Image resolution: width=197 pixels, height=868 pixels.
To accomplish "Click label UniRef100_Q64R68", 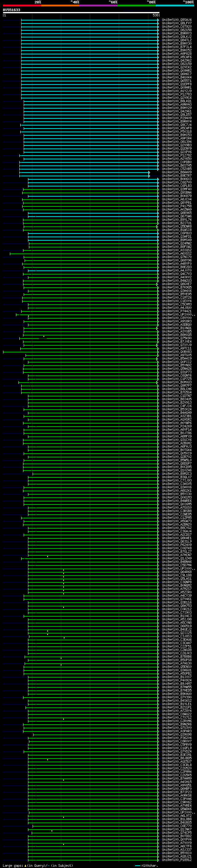I will (x=176, y=572).
